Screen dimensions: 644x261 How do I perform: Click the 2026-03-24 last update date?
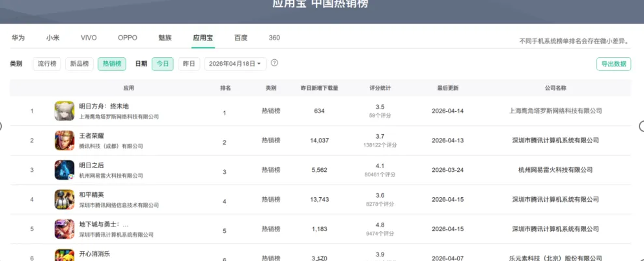click(448, 170)
